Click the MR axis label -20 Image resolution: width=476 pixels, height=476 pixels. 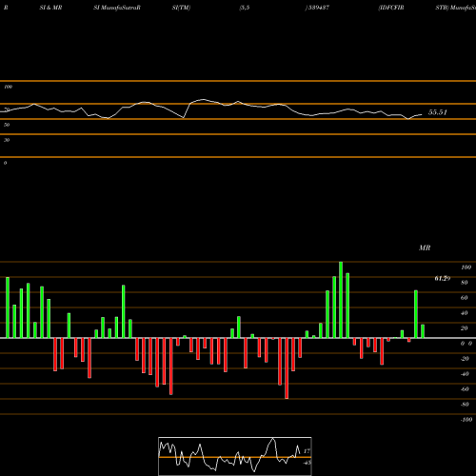465,359
